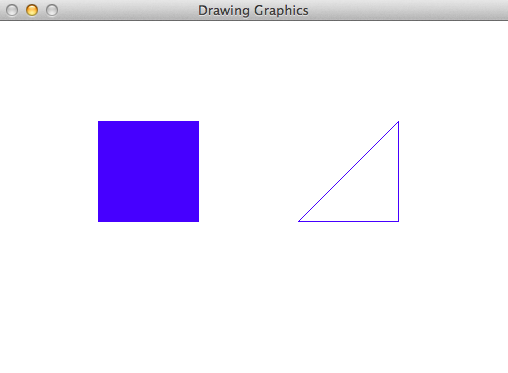
Task: Click the bottom-left vertex of the triangle
Action: coord(299,221)
